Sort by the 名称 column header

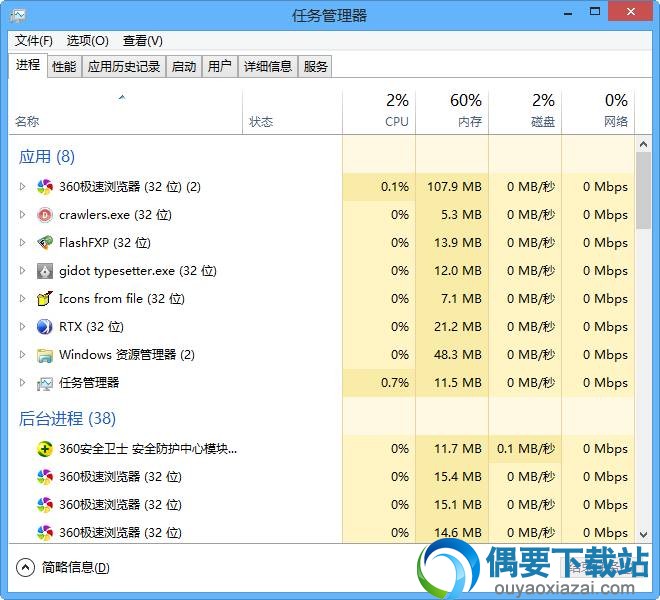pos(125,112)
